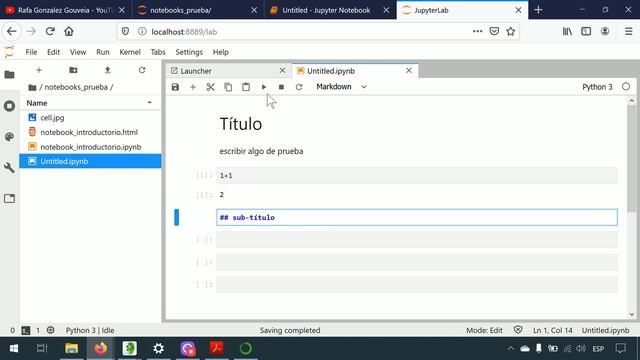Save the notebook with the disk icon
Screen dimensions: 640x360
[x=175, y=87]
